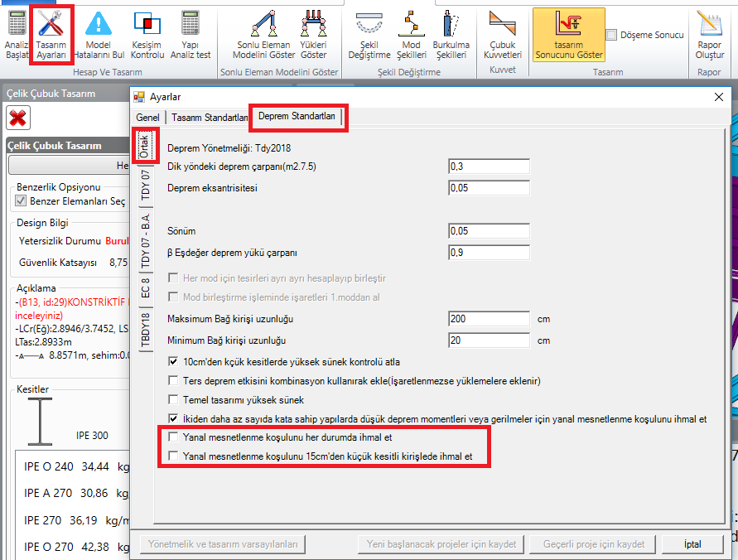Viewport: 738px width, 560px height.
Task: Select the TBDY18 vertical tab
Action: point(145,331)
